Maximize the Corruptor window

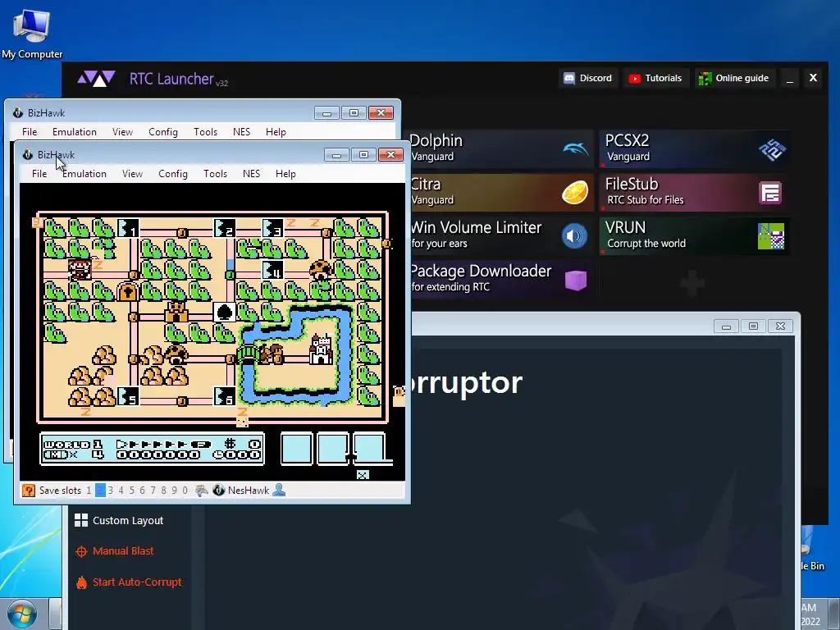point(753,326)
